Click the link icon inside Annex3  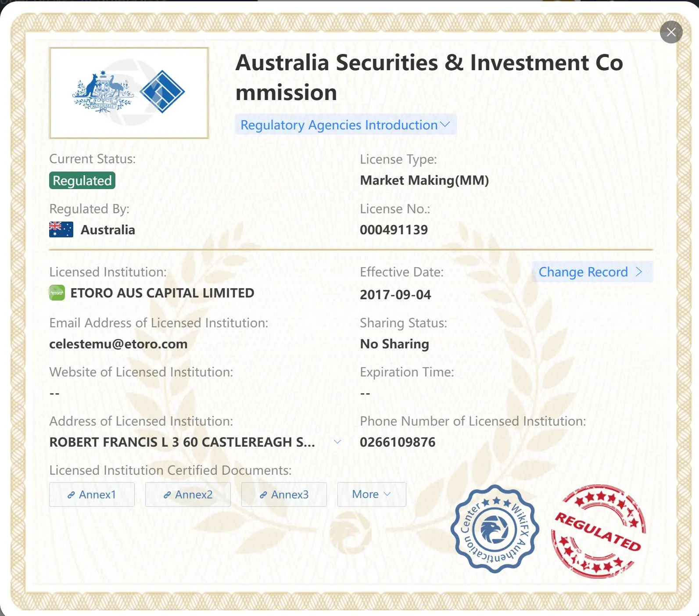click(263, 495)
